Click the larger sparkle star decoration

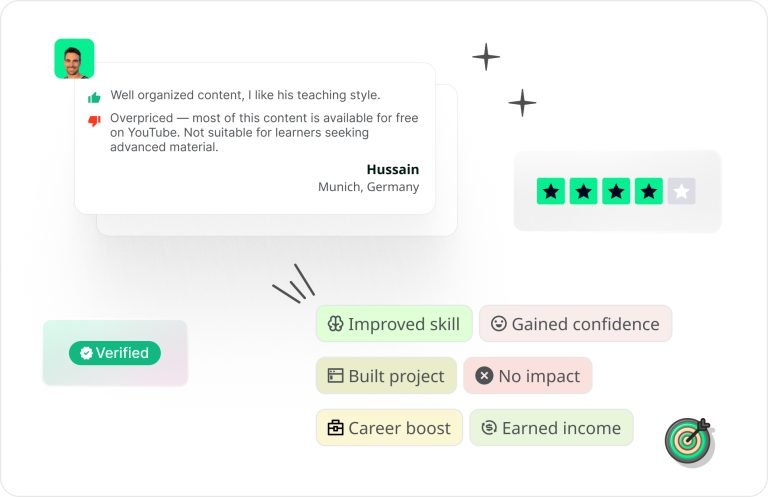[x=486, y=57]
